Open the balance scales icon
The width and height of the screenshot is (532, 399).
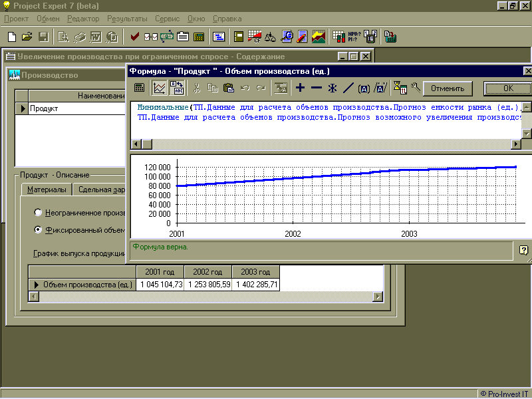click(271, 37)
